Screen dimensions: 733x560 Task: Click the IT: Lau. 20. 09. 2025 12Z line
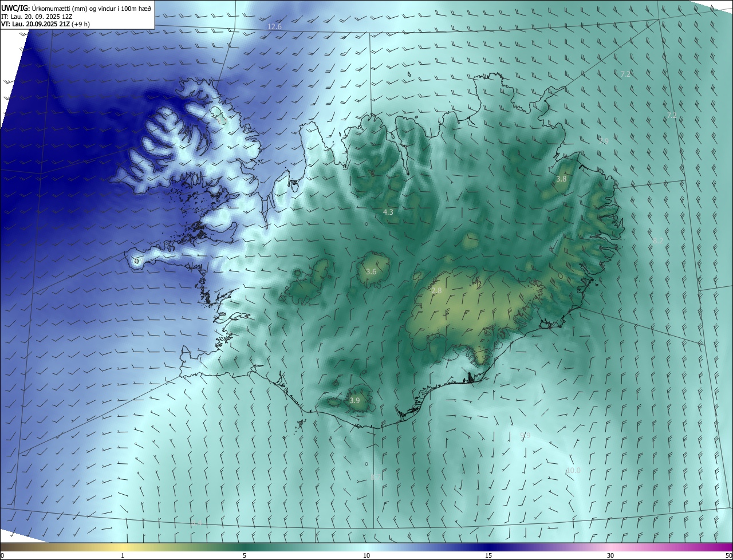coord(36,16)
